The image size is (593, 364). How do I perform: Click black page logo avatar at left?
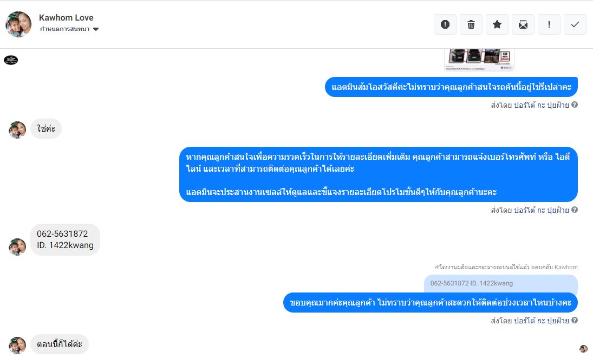click(x=11, y=60)
